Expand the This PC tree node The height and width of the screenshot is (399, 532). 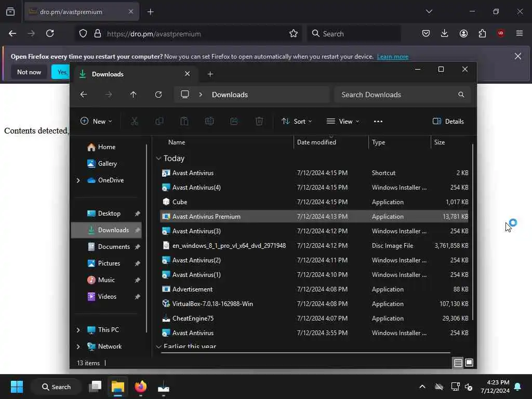(x=78, y=330)
